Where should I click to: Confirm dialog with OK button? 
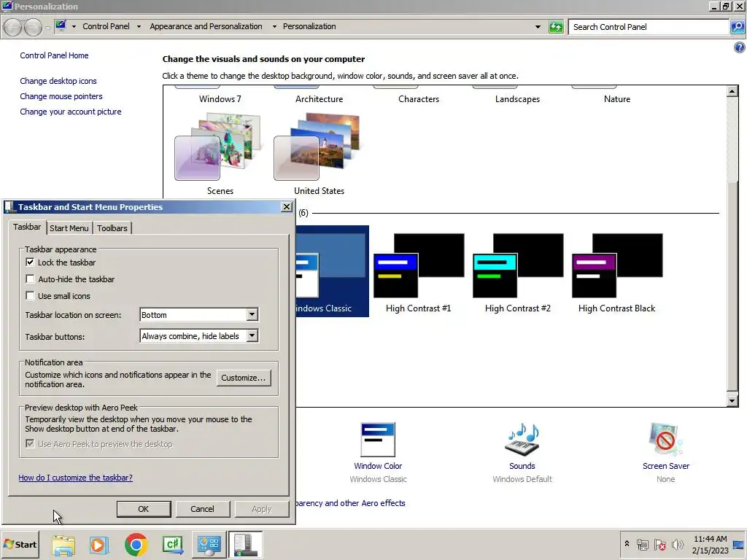(x=144, y=509)
